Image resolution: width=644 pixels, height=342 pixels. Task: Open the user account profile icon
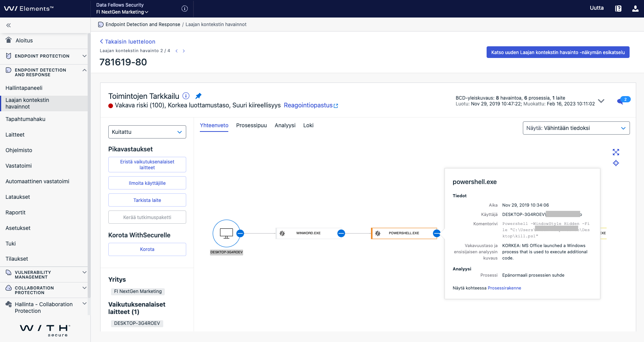[635, 9]
